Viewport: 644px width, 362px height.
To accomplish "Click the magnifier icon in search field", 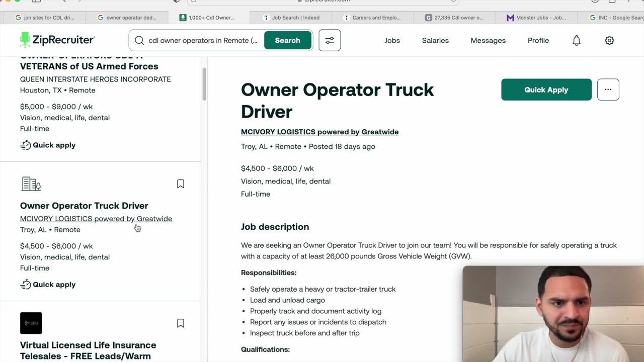I will tap(139, 40).
